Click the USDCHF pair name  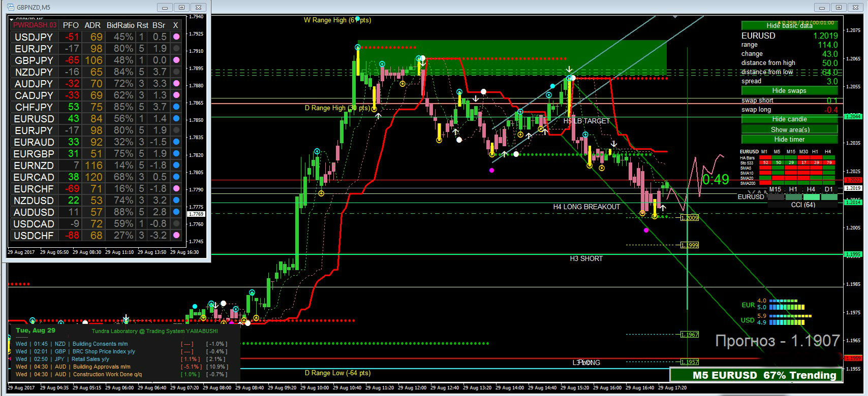(34, 236)
